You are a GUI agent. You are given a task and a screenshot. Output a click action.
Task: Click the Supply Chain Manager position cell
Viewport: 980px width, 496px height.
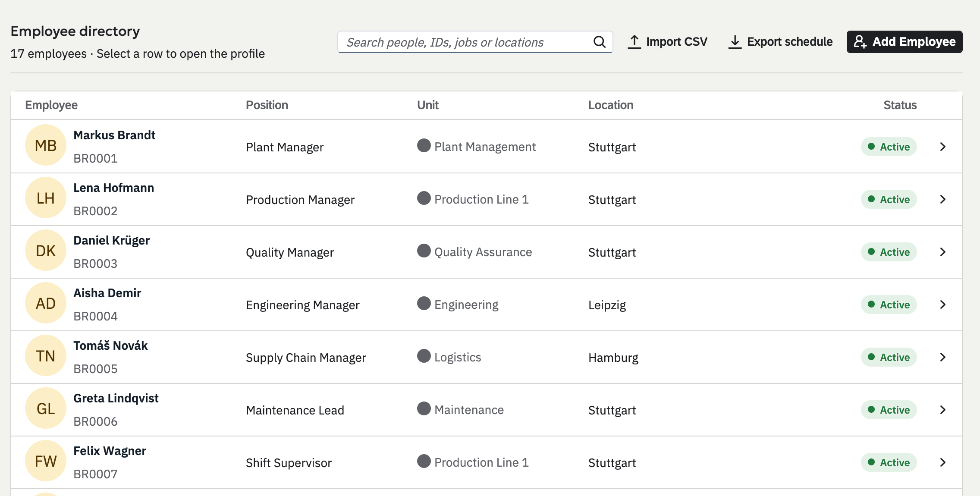[306, 358]
